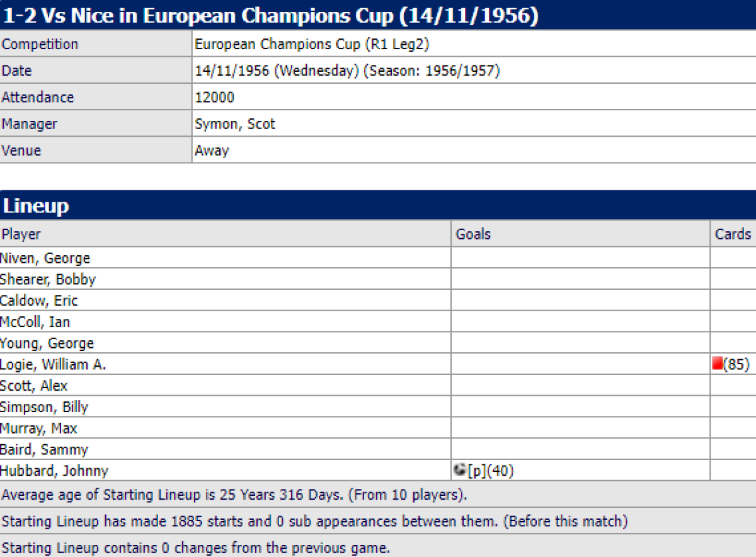Select Shearer, Bobby in the lineup
The height and width of the screenshot is (557, 756).
(x=48, y=279)
